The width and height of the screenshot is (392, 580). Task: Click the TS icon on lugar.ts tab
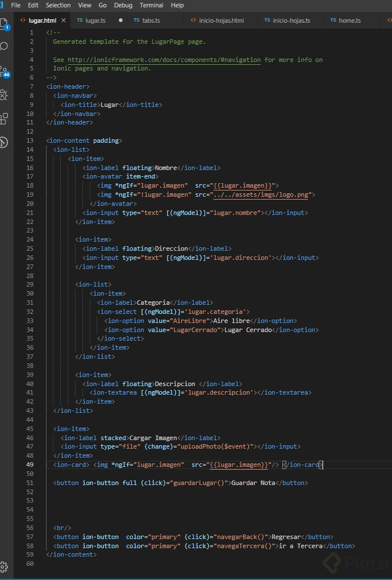(x=80, y=20)
